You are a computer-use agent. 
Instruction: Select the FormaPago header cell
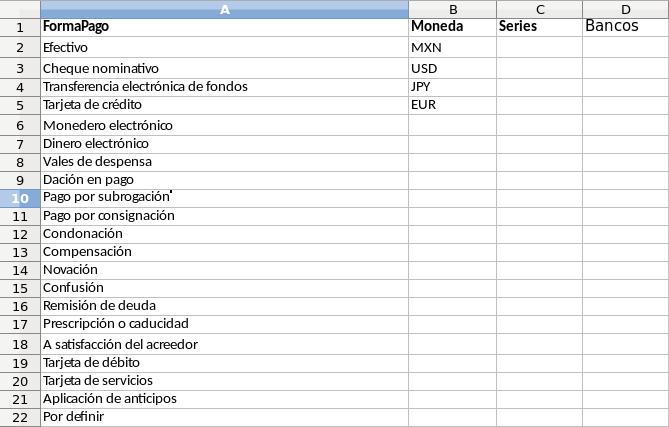[224, 27]
